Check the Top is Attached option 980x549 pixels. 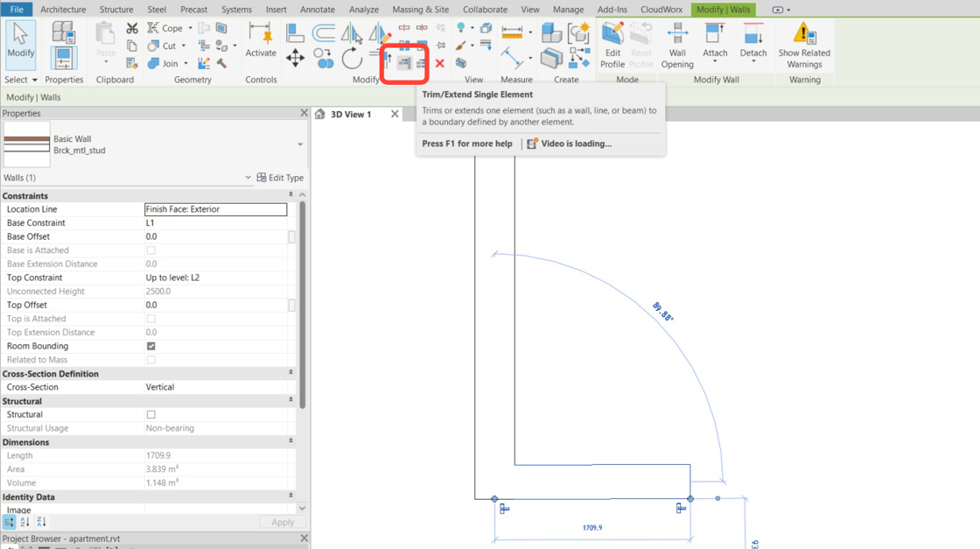[x=150, y=319]
